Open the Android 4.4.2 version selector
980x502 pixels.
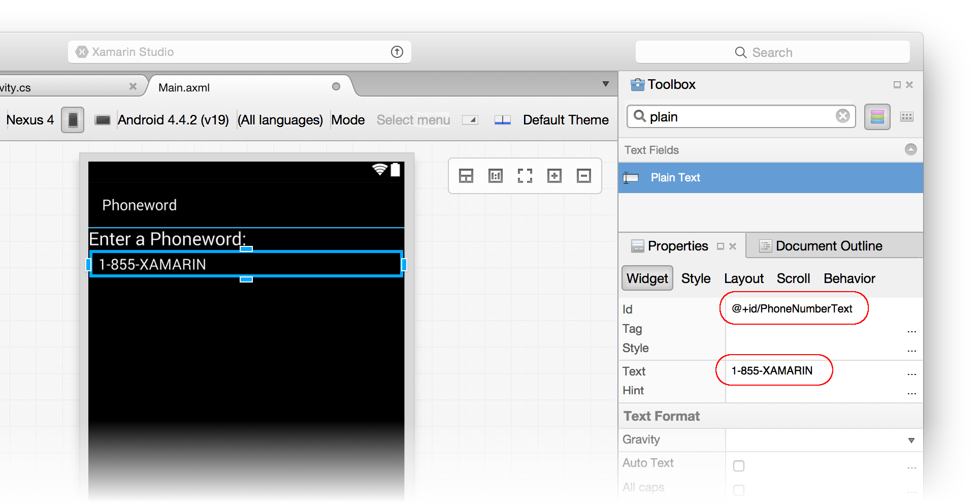click(x=173, y=120)
